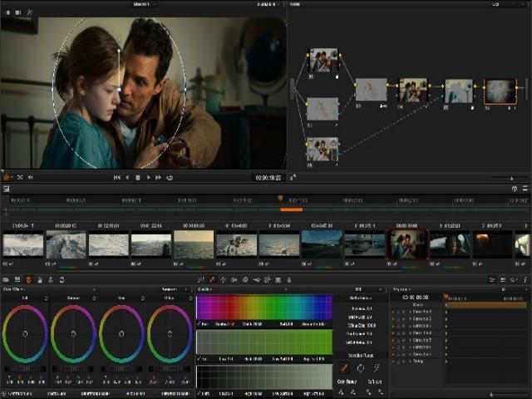
Task: Toggle auto-keyframe on Corrector 3 track
Action: [x=403, y=326]
